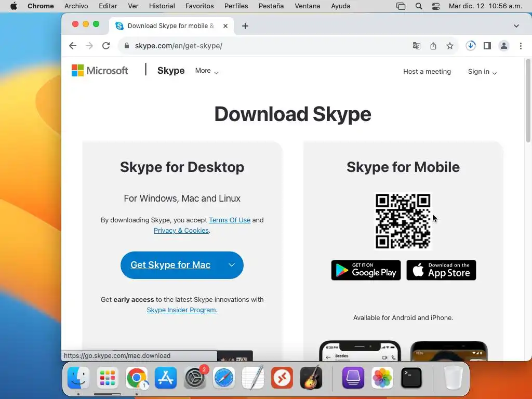This screenshot has width=532, height=399.
Task: Click the site lock icon in address bar
Action: click(127, 46)
